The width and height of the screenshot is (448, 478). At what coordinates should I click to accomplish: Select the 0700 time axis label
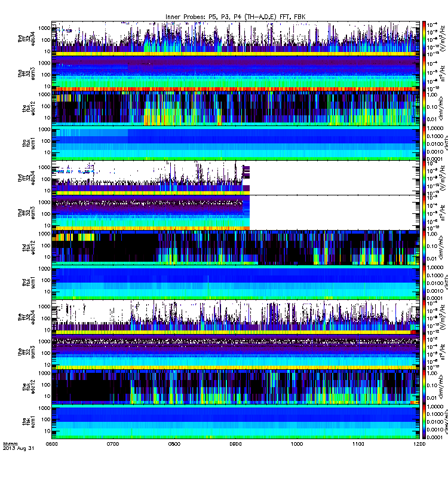pyautogui.click(x=113, y=444)
